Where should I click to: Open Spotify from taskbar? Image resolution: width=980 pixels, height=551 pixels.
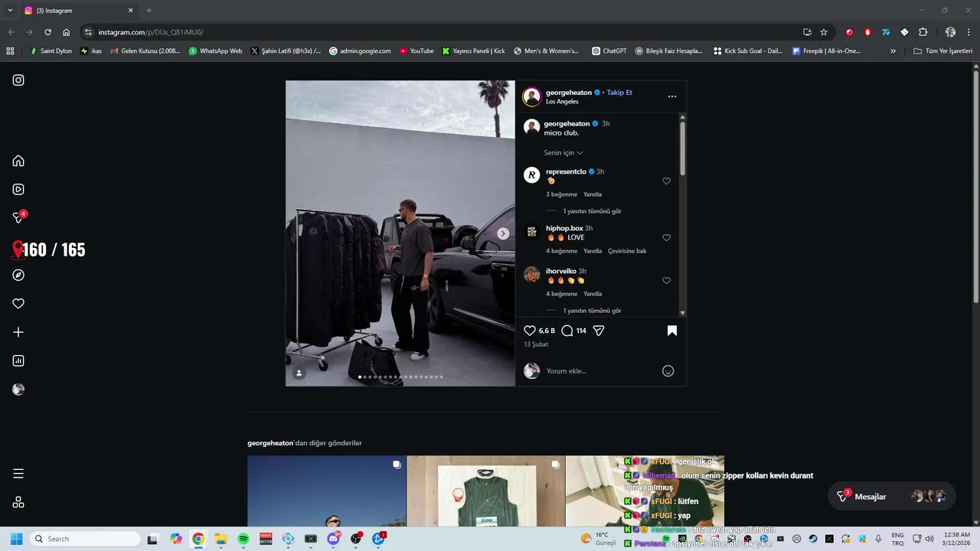243,539
